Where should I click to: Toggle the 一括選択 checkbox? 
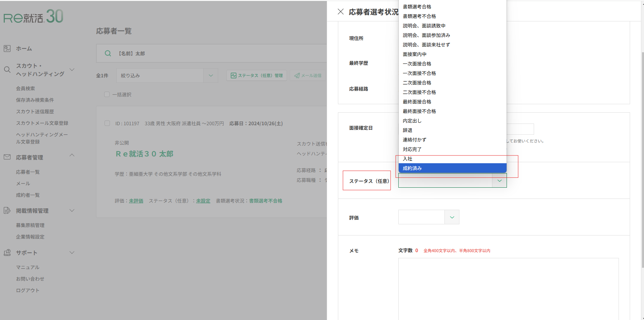point(107,94)
